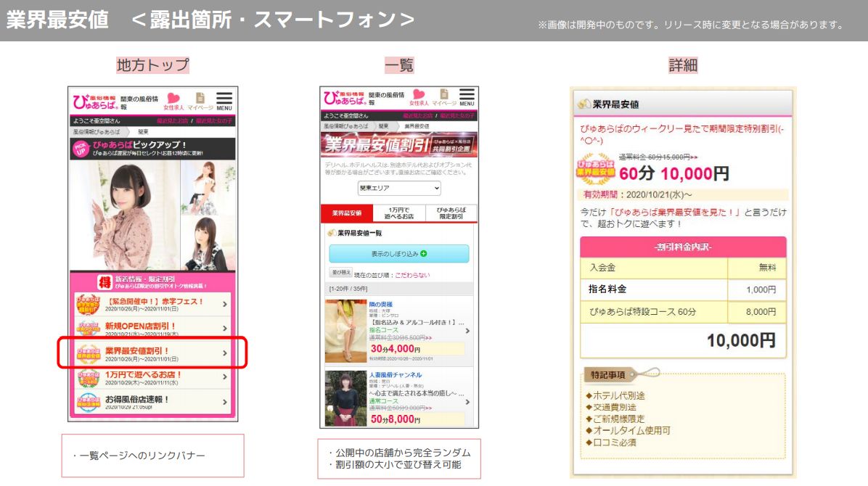Select the 1万円で遊べるお店 tab
Viewport: 868px width, 486px height.
[398, 213]
